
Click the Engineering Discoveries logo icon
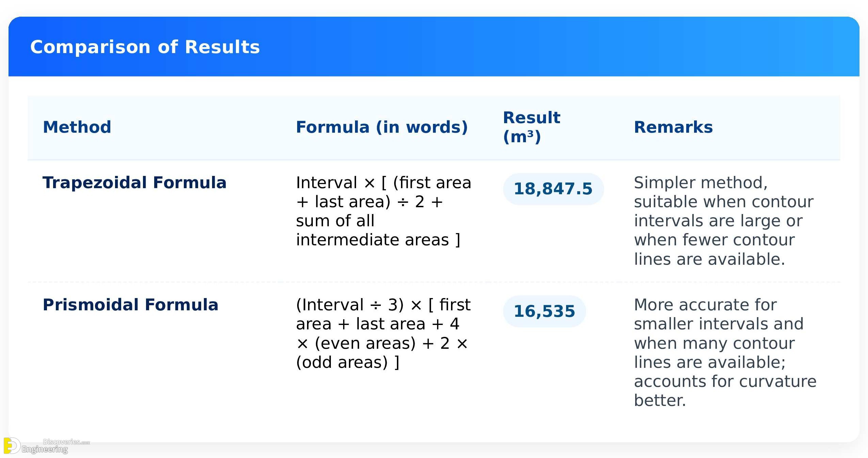click(12, 446)
